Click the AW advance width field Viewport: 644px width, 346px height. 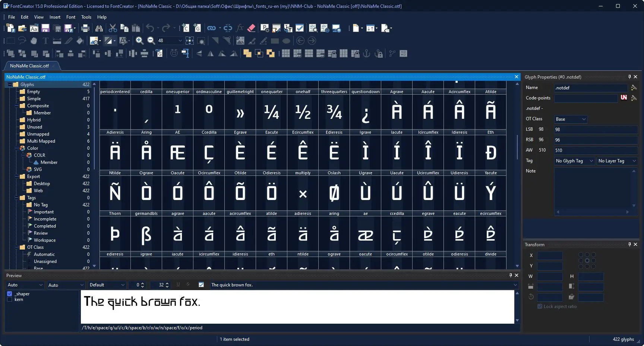596,150
